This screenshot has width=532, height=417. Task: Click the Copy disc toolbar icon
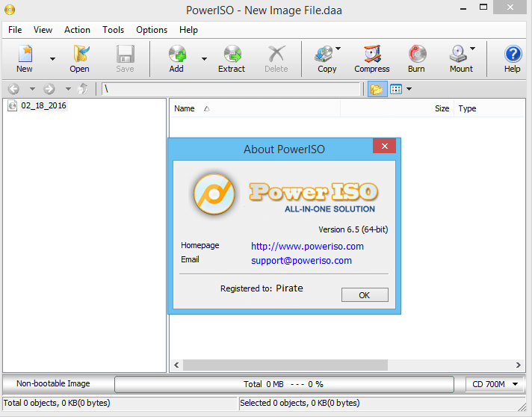324,54
